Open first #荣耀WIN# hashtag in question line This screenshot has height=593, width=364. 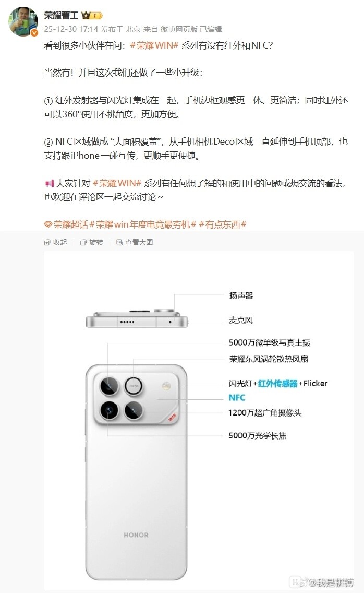pos(154,45)
